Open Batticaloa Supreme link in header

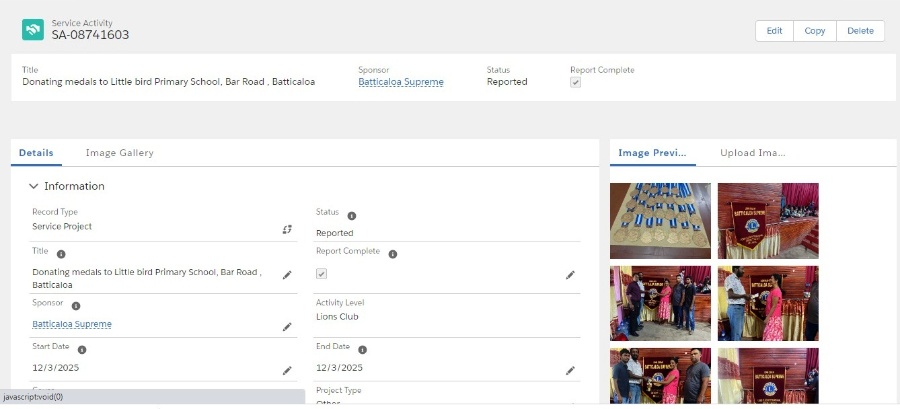coord(400,82)
